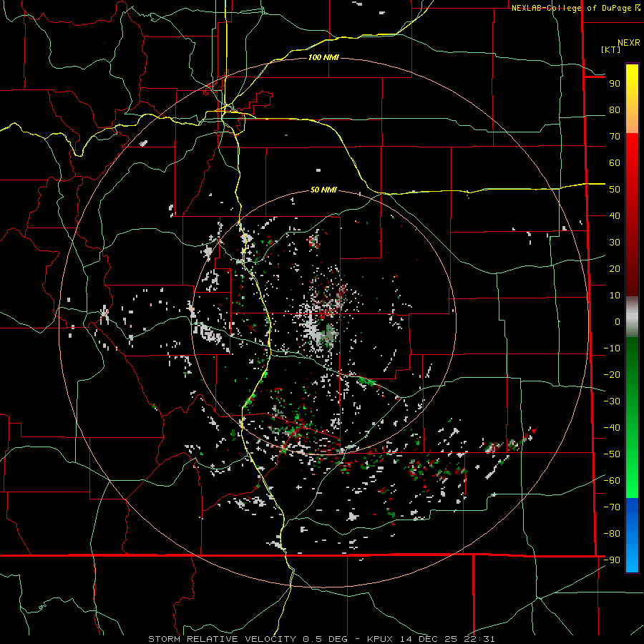
Task: Click the -50 value on the velocity scale
Action: pyautogui.click(x=612, y=454)
